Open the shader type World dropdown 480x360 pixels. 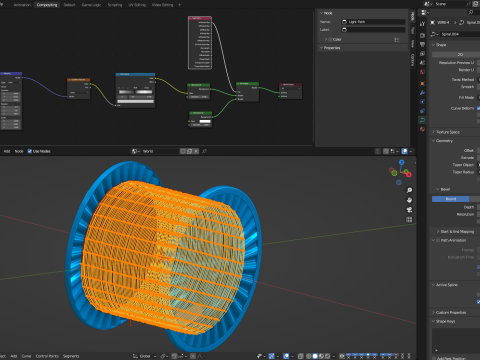pos(135,151)
